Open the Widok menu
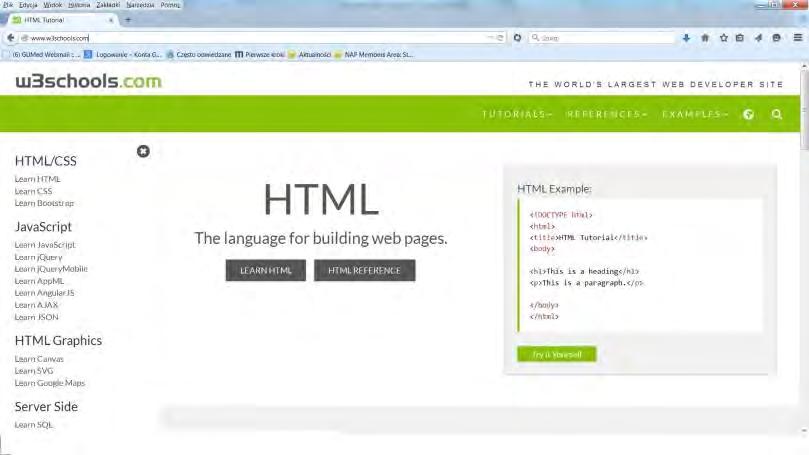The height and width of the screenshot is (455, 809). (x=53, y=5)
